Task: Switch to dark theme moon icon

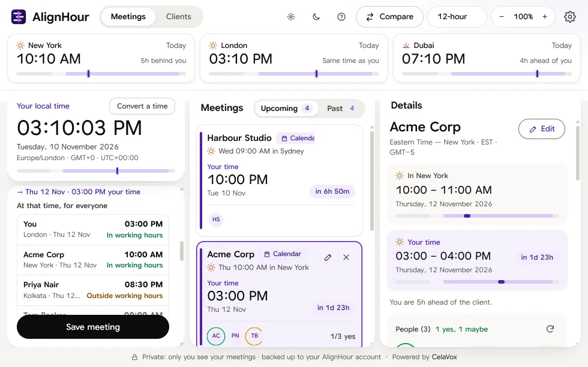Action: (316, 17)
